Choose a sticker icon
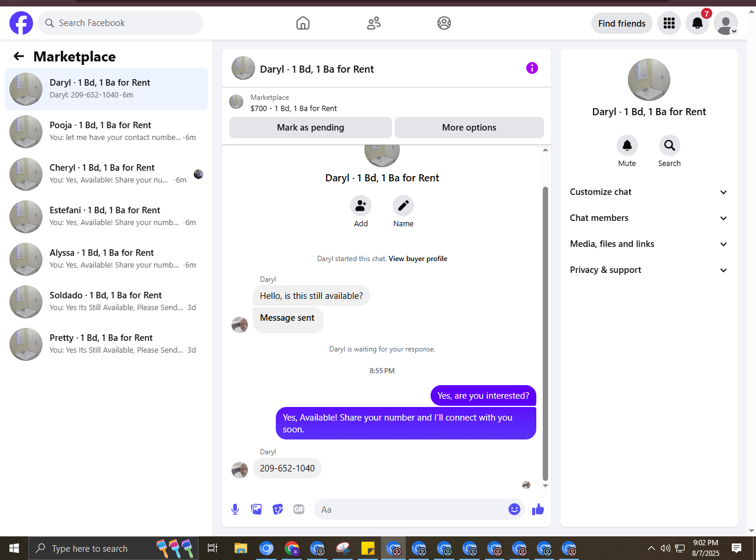The height and width of the screenshot is (560, 756). tap(278, 509)
